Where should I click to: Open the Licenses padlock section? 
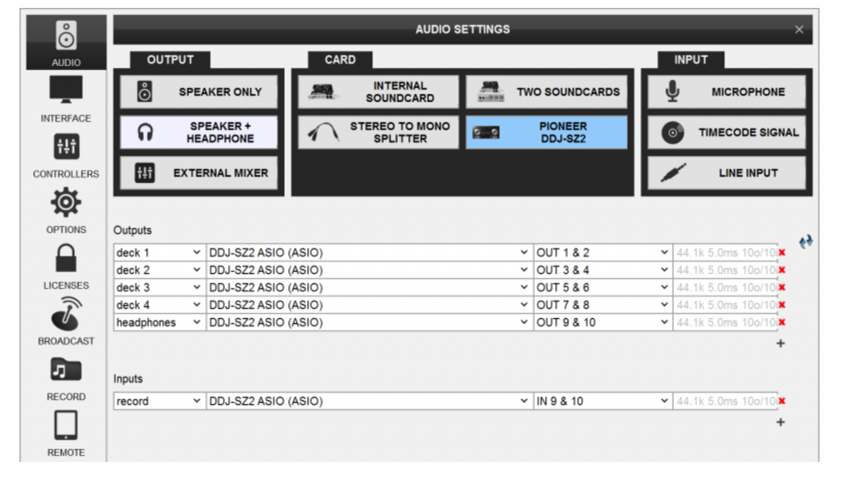(66, 266)
